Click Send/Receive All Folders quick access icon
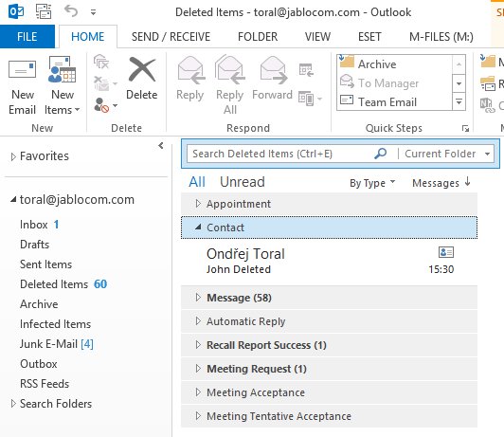Viewport: 504px width, 437px height. [x=44, y=11]
